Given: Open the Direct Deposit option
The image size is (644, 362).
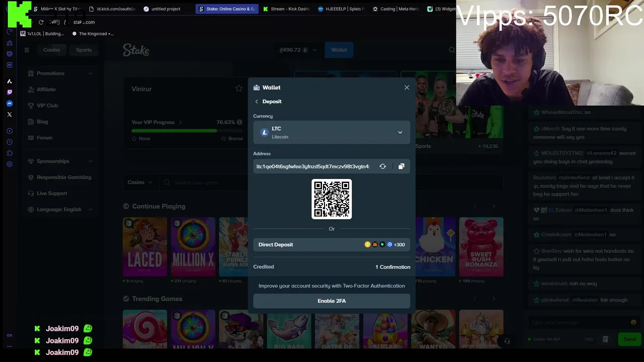Looking at the screenshot, I should [x=332, y=244].
